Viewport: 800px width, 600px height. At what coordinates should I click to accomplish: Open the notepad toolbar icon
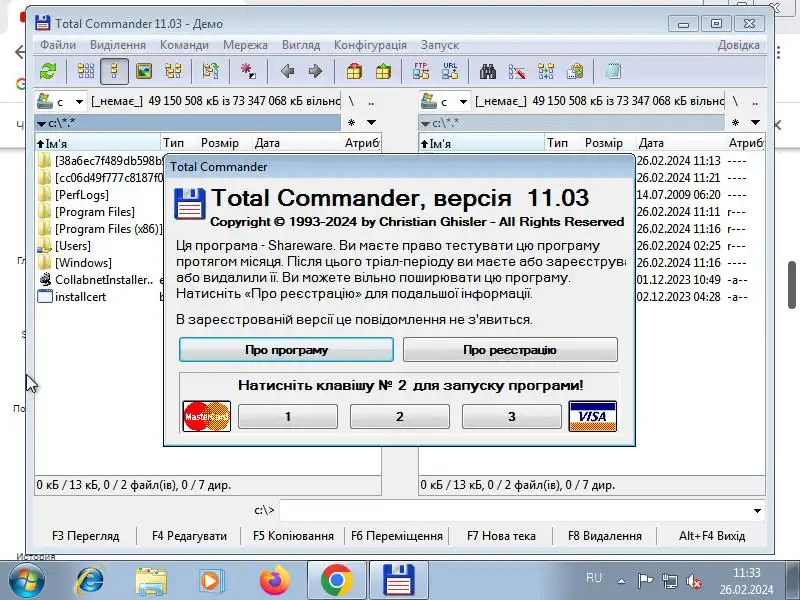pyautogui.click(x=613, y=71)
